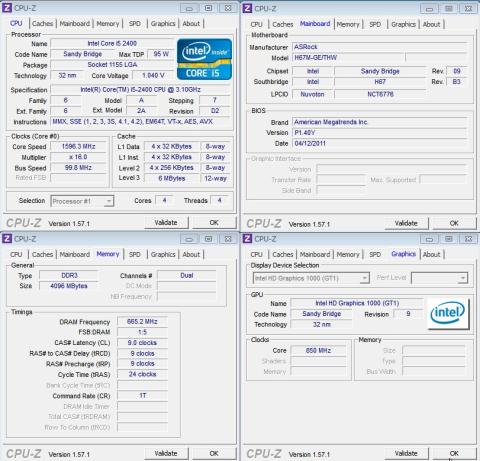Image resolution: width=480 pixels, height=461 pixels.
Task: Click the Cycle Time value 24 clocks
Action: [142, 374]
